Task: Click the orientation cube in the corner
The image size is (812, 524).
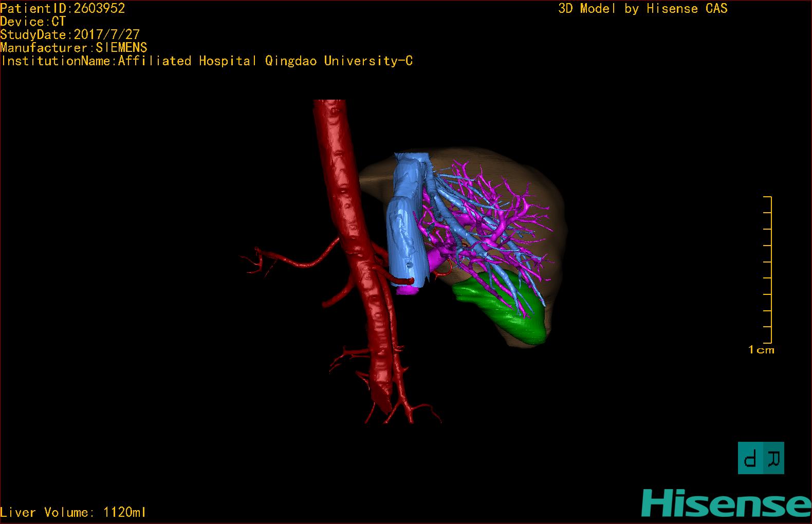Action: (x=761, y=458)
